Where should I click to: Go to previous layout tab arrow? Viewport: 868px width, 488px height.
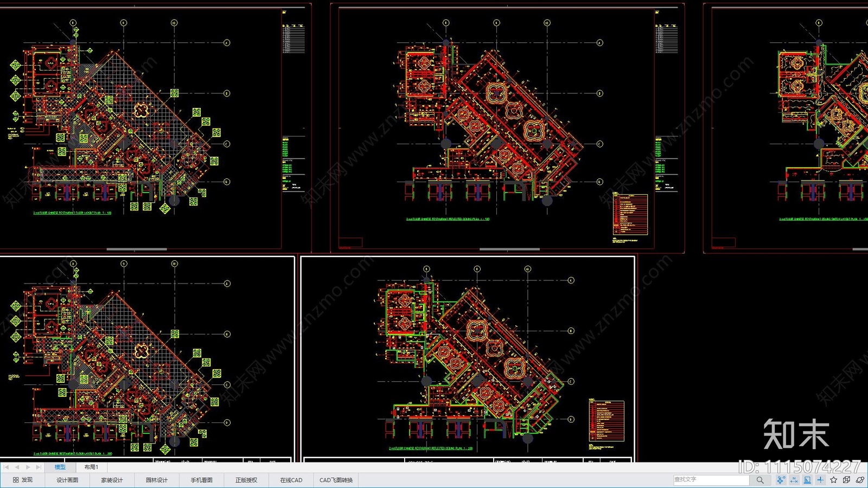click(x=17, y=467)
